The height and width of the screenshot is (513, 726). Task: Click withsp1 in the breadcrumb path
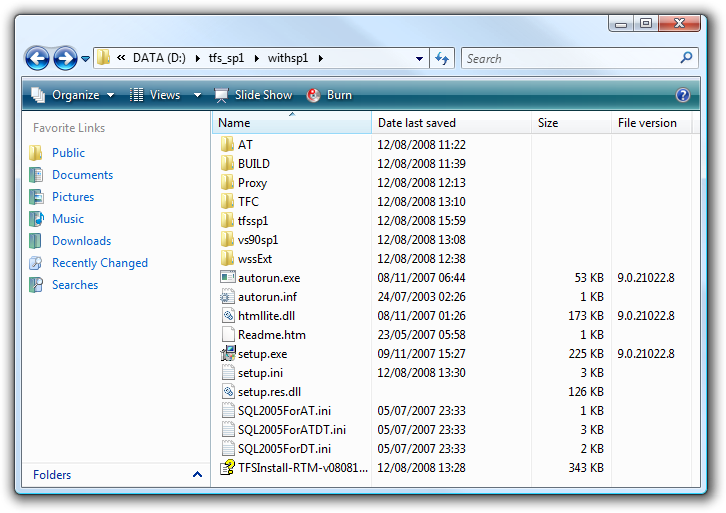click(288, 58)
